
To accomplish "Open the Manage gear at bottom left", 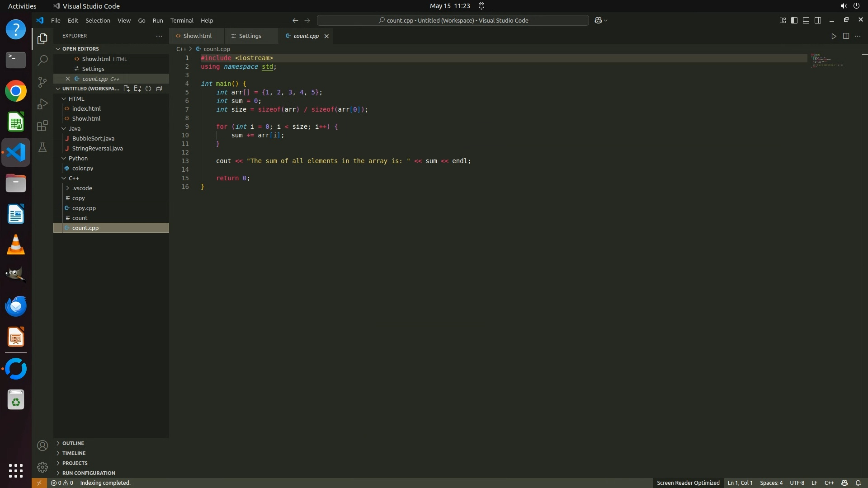I will [x=42, y=467].
